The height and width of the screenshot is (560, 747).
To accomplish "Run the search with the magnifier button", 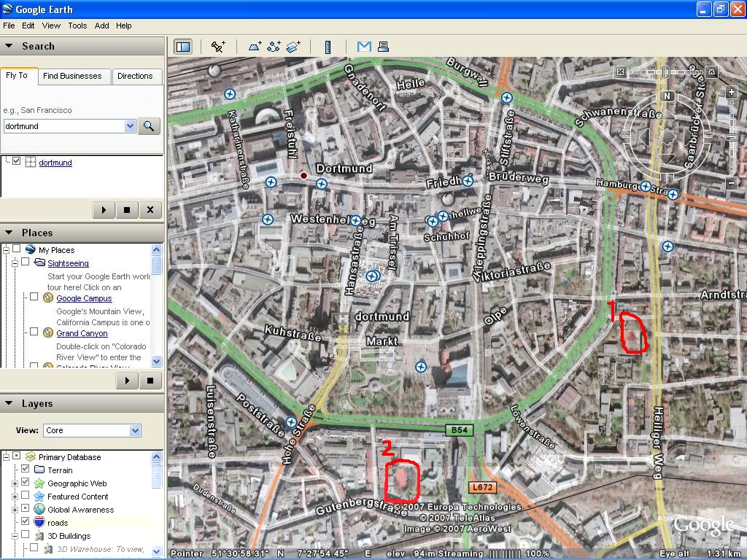I will pos(149,126).
